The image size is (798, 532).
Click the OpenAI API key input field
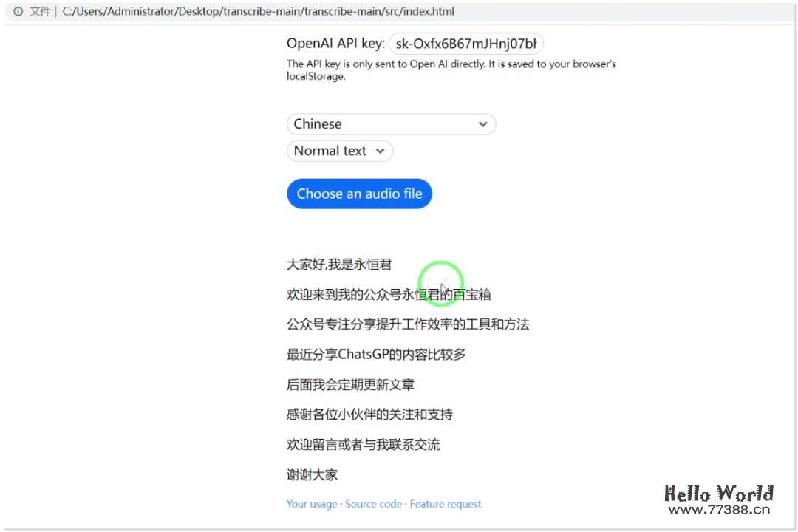tap(465, 44)
